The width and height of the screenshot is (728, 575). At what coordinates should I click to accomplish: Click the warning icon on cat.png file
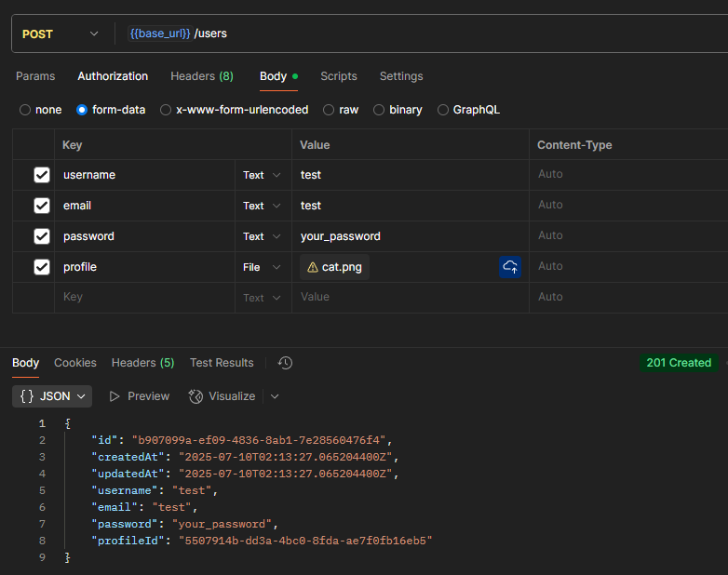point(313,268)
